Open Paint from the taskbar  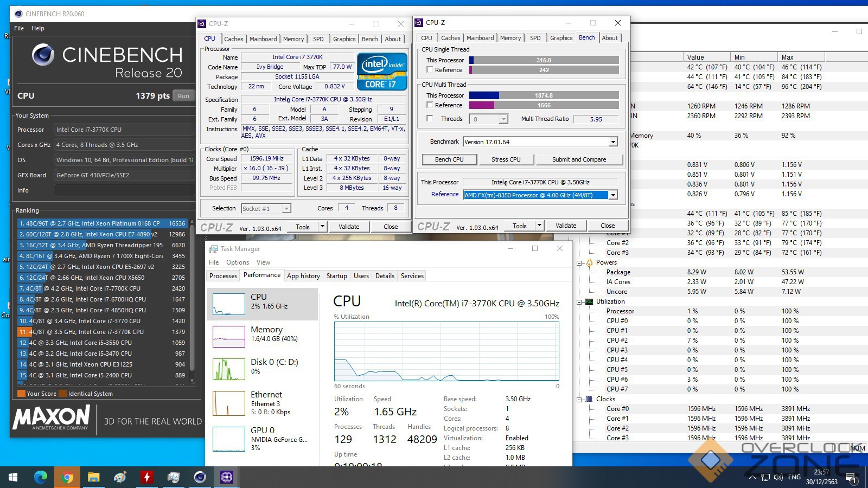(x=120, y=477)
